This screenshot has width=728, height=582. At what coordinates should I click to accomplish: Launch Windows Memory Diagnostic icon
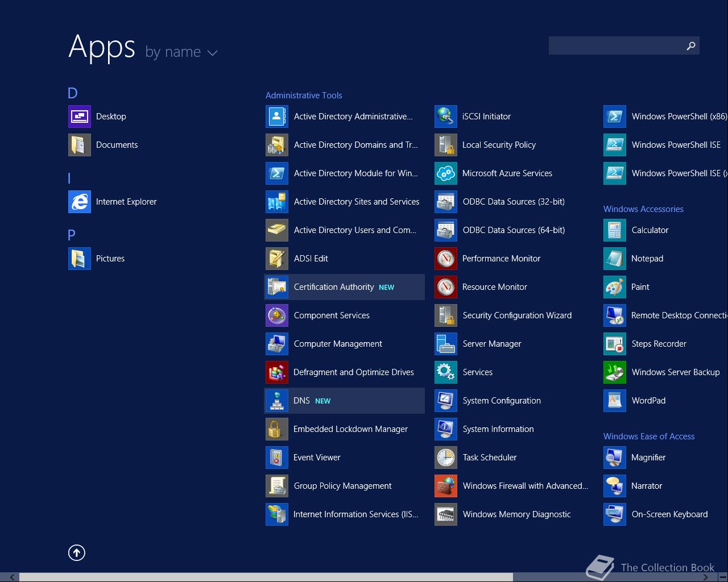446,514
